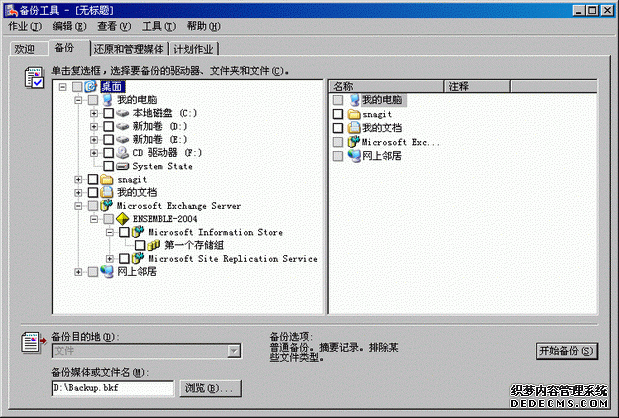Viewport: 619px width, 418px height.
Task: Click the 新加卷 (D:) drive icon
Action: coord(123,126)
